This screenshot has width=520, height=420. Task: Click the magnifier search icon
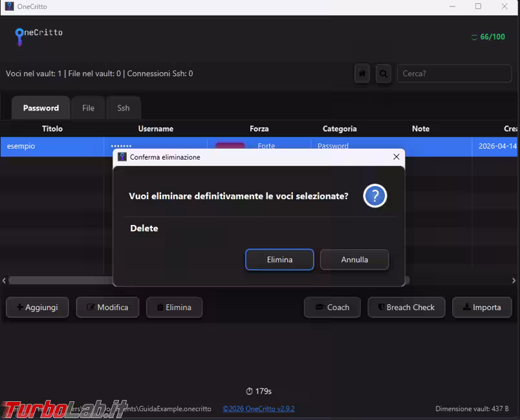coord(383,73)
